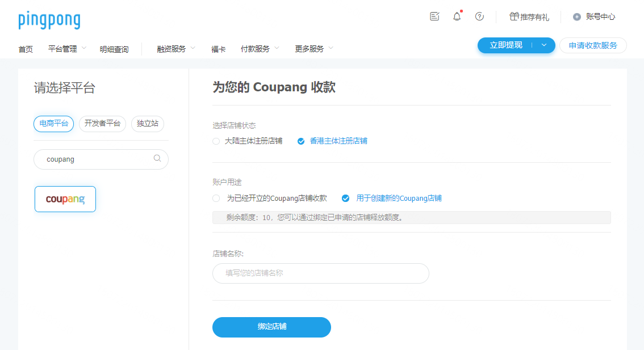
Task: Click the account avatar icon
Action: click(577, 17)
